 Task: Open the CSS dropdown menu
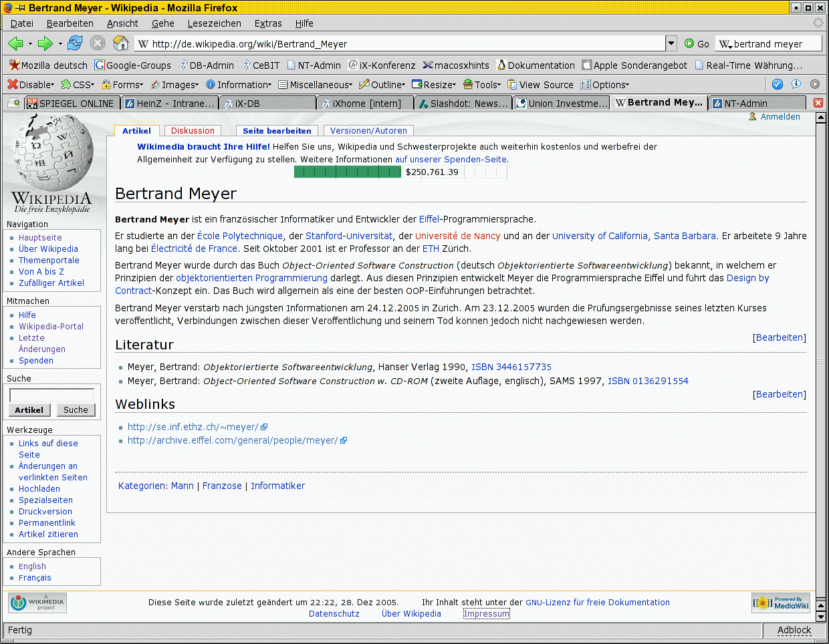[x=78, y=85]
